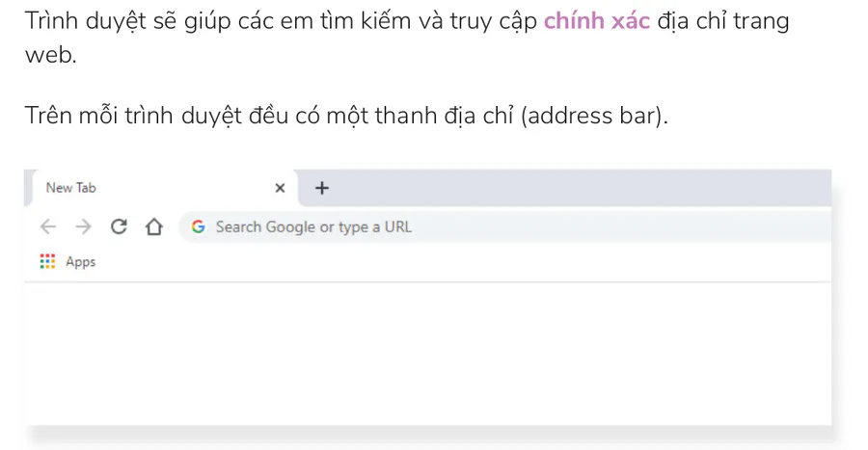Image resolution: width=868 pixels, height=450 pixels.
Task: Open a new tab with the plus button
Action: coord(322,188)
